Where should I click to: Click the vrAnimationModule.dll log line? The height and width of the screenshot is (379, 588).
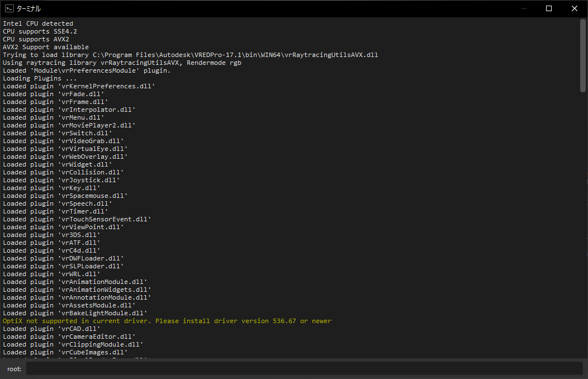click(x=74, y=282)
